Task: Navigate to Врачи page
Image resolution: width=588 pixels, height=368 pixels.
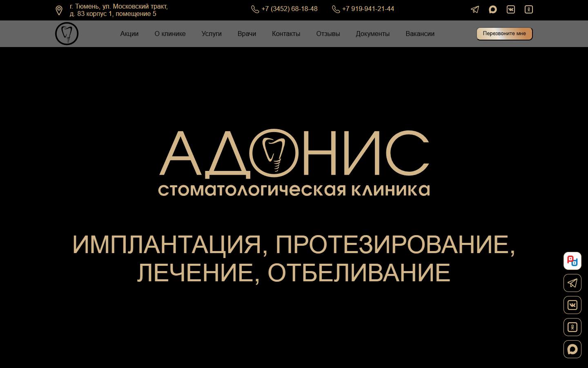Action: [247, 34]
